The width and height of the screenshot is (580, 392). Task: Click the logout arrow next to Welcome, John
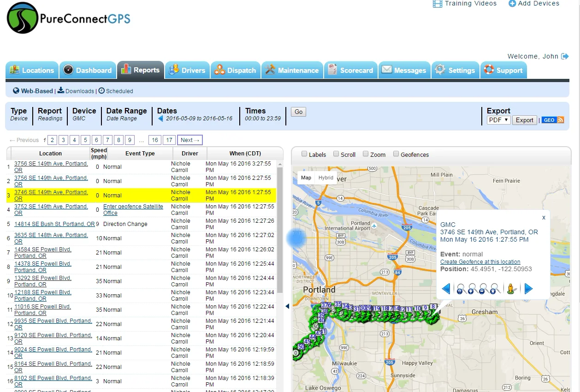565,56
